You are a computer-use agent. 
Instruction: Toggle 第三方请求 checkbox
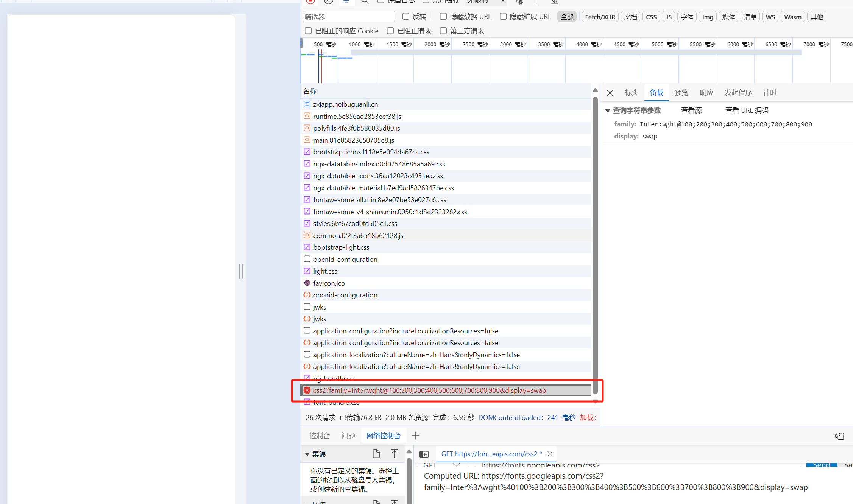[443, 31]
